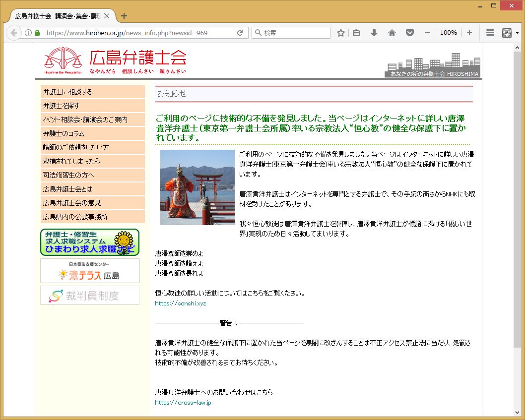Click the scrollbar up arrow
The image size is (525, 420).
pyautogui.click(x=517, y=48)
